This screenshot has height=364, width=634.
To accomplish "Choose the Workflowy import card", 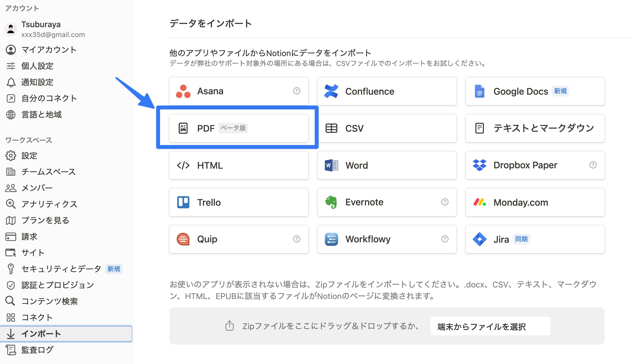I will pos(387,239).
